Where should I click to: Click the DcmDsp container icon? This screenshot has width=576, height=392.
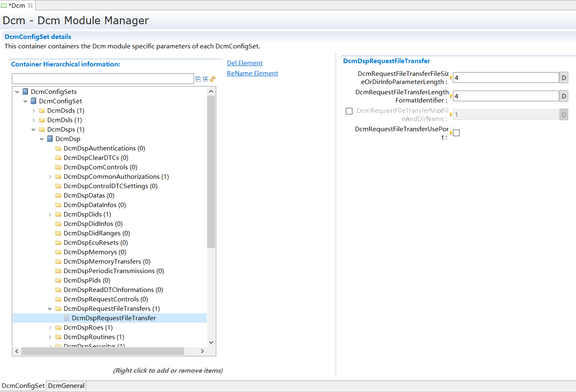click(x=50, y=139)
